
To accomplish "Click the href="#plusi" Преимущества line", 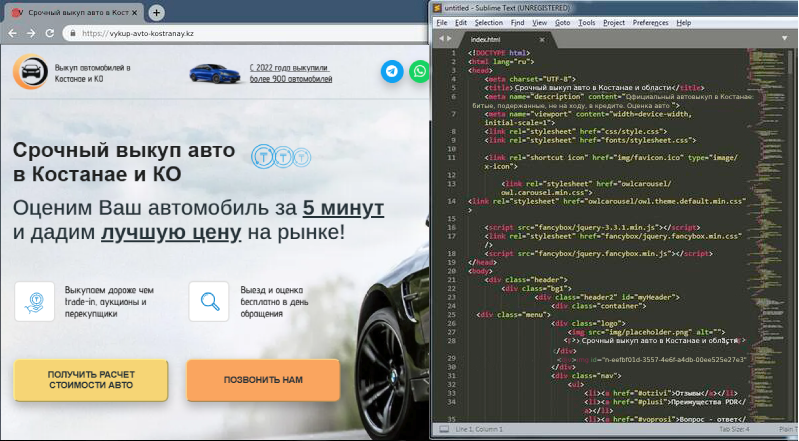I will tap(666, 406).
